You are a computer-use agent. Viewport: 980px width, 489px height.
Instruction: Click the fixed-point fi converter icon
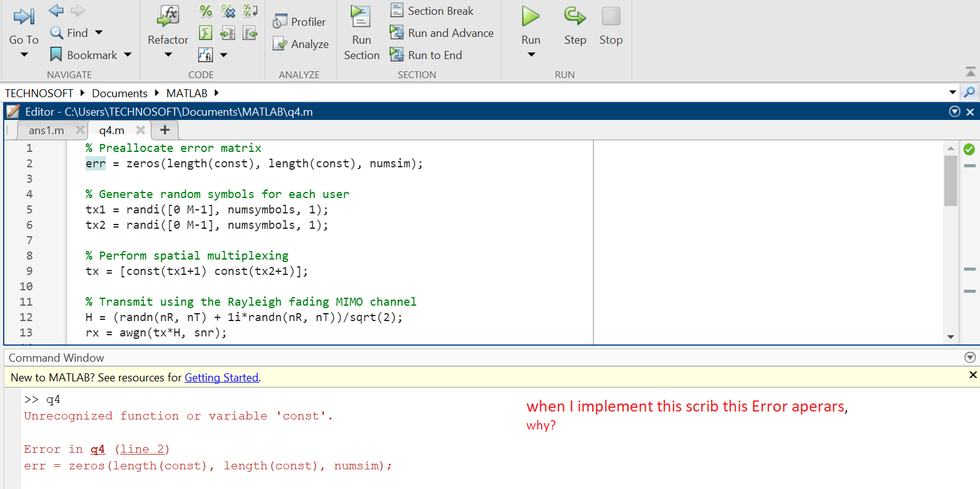click(x=206, y=55)
